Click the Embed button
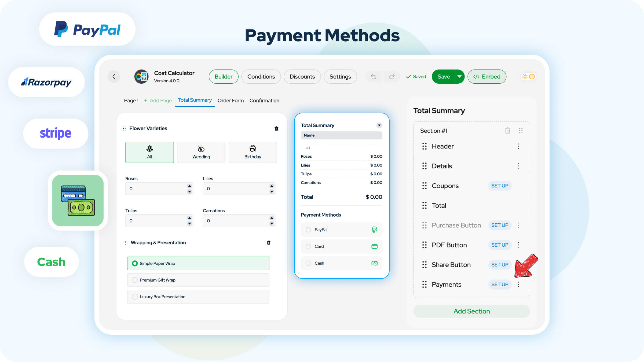The height and width of the screenshot is (362, 644). coord(487,77)
